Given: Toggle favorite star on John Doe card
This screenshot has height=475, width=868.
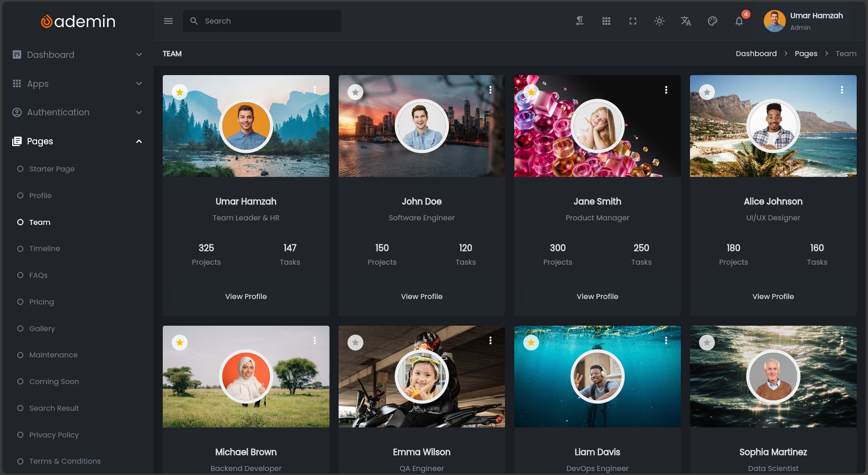Looking at the screenshot, I should point(355,92).
